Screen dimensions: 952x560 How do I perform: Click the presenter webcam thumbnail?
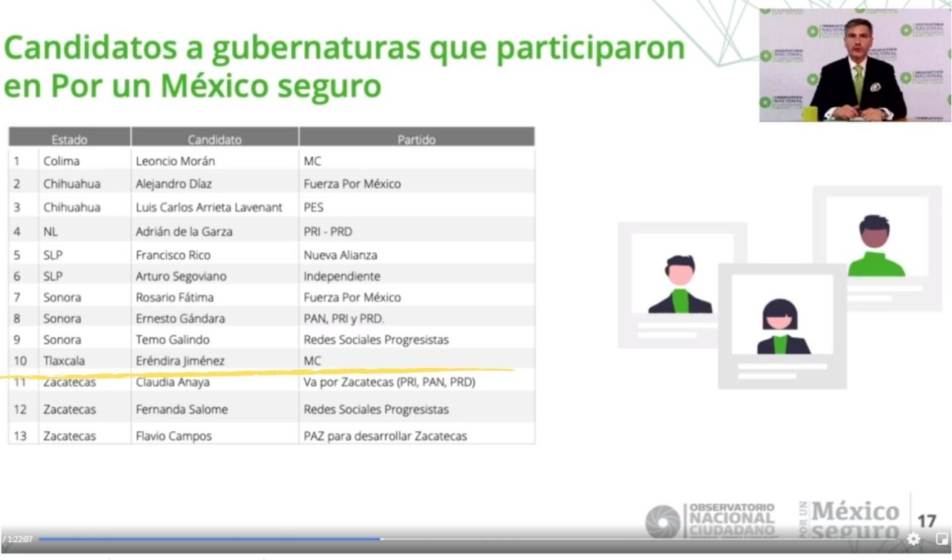[x=855, y=65]
